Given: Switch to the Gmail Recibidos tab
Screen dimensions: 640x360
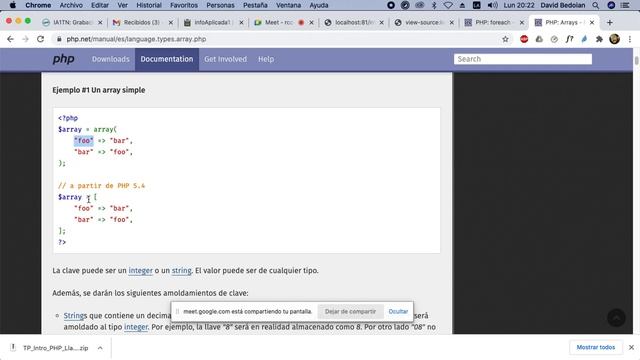Looking at the screenshot, I should click(x=141, y=22).
